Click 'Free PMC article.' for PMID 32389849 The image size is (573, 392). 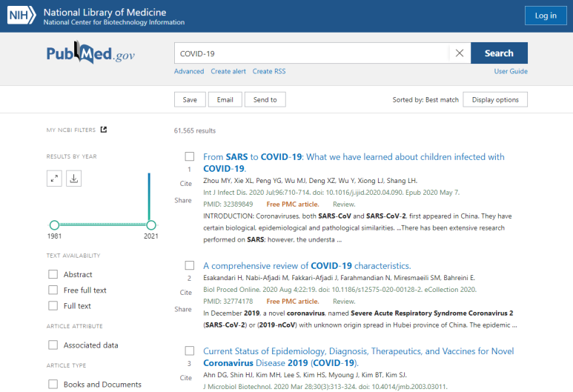tap(293, 205)
